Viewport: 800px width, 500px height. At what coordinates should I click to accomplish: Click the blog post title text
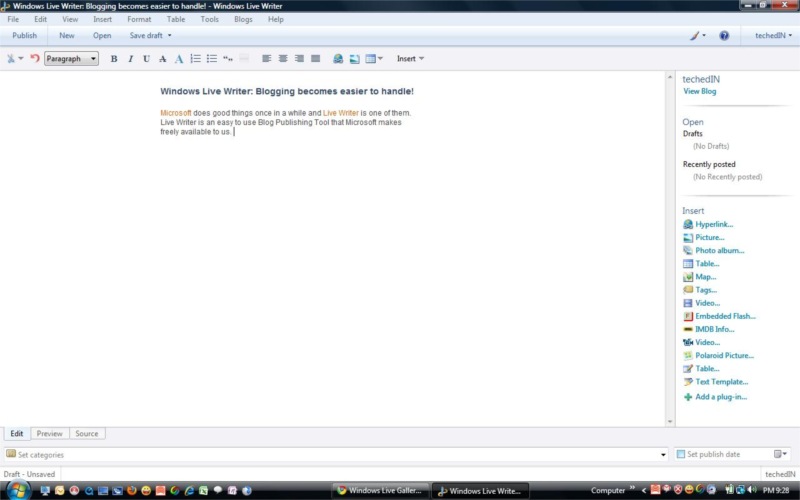click(287, 91)
